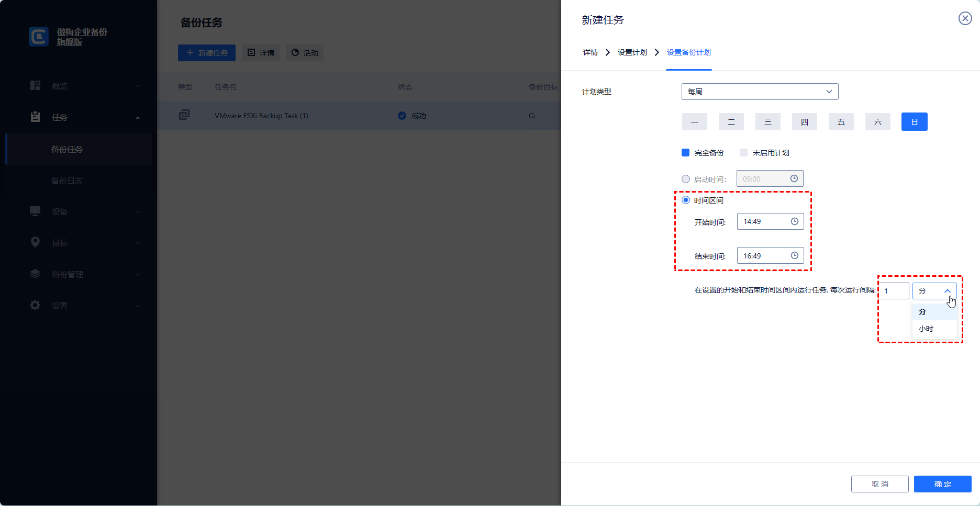Choose 小时 from the interval unit list
Screen dimensions: 980x506
point(926,329)
